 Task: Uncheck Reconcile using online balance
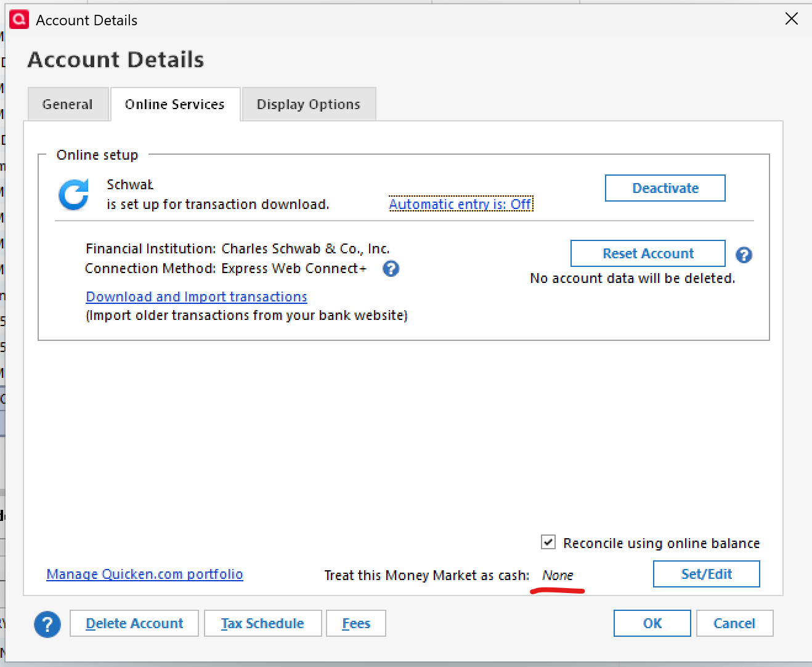[548, 542]
